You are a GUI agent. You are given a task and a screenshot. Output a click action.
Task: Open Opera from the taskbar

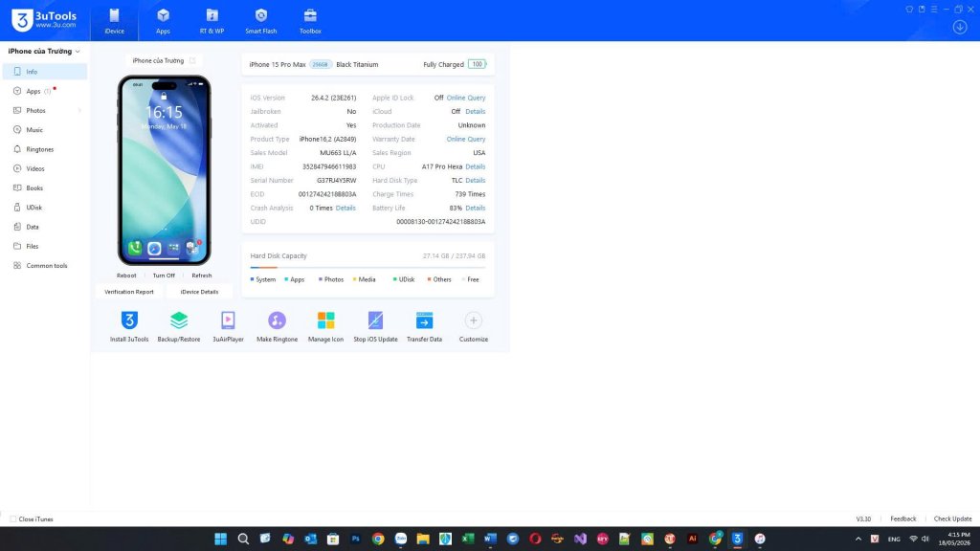[x=535, y=539]
